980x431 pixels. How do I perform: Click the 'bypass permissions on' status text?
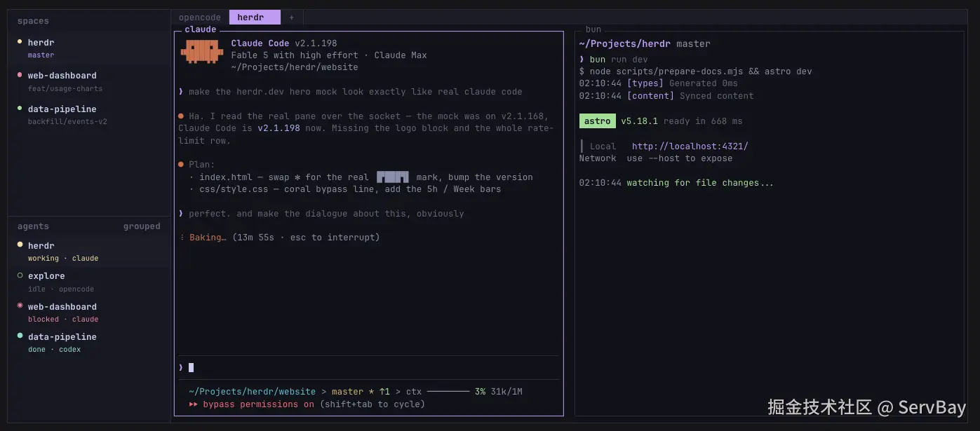click(x=258, y=404)
